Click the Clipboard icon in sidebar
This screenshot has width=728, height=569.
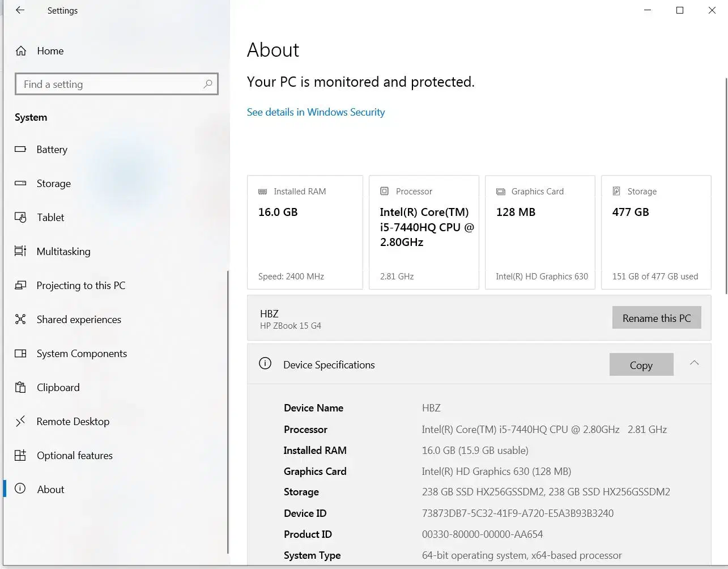coord(20,388)
